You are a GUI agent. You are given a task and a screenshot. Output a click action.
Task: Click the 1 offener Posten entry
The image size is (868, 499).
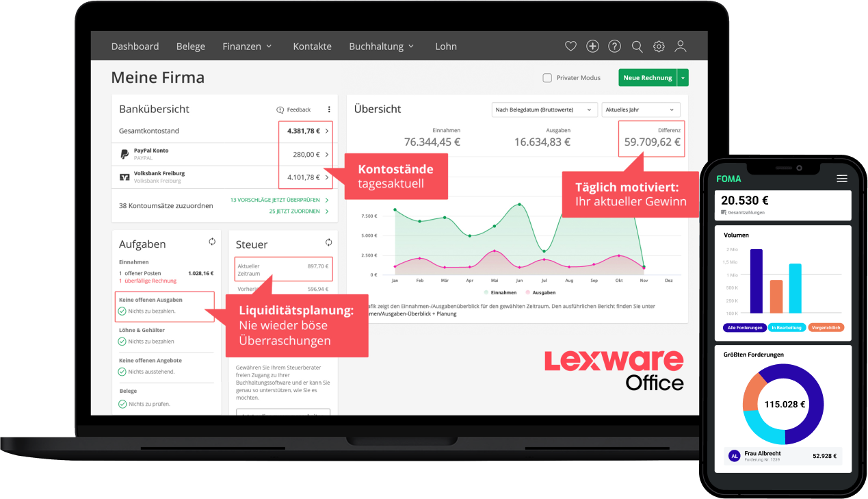tap(140, 273)
